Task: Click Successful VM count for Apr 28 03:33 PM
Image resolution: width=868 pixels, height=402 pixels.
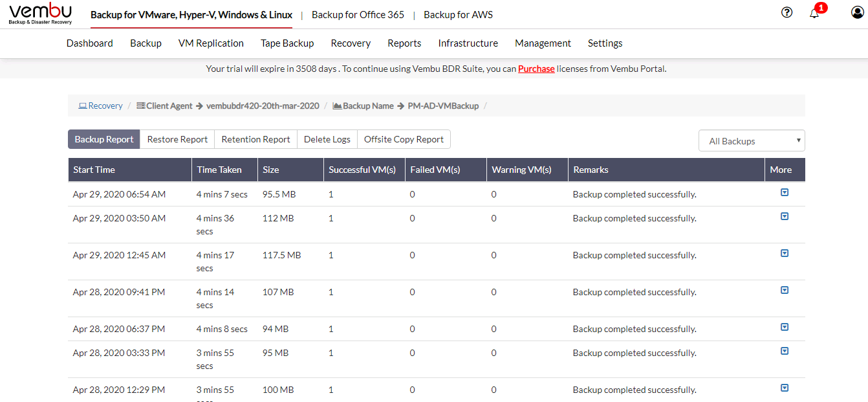Action: tap(331, 353)
